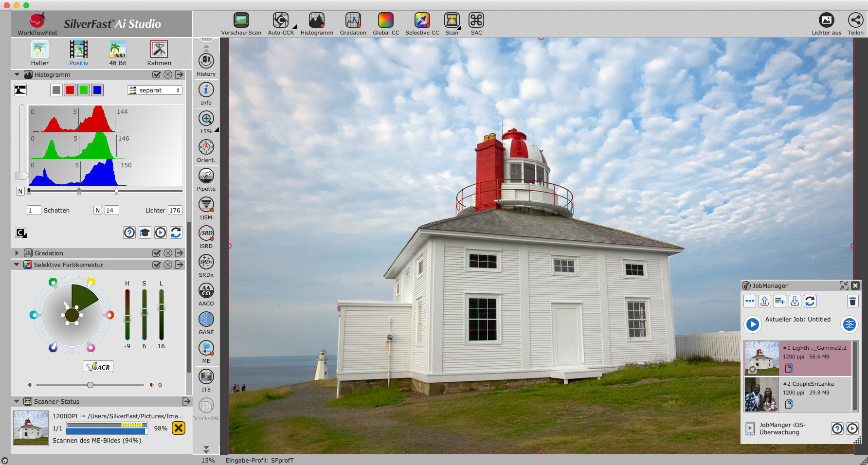Click the Vorschau-Scan toolbar icon
The width and height of the screenshot is (868, 465).
241,20
